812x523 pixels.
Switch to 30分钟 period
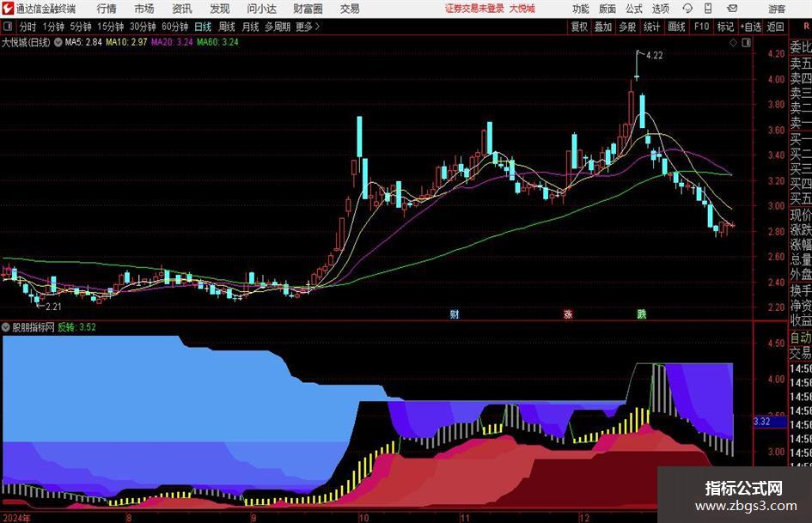coord(143,27)
